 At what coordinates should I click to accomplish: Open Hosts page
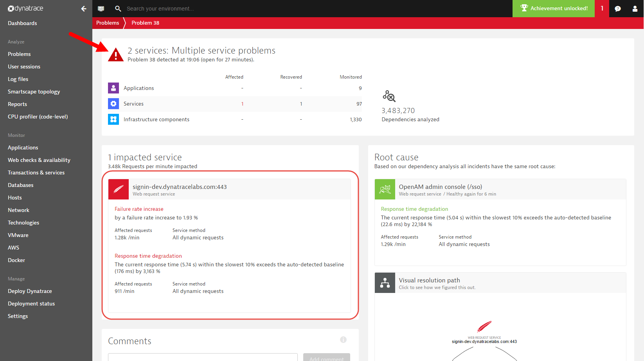[x=15, y=198]
